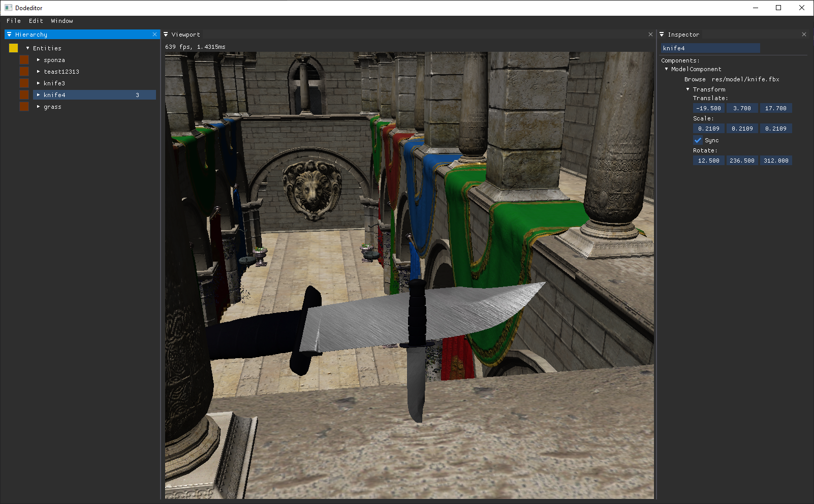Expand the sponza entity node
The width and height of the screenshot is (814, 504).
coord(38,60)
